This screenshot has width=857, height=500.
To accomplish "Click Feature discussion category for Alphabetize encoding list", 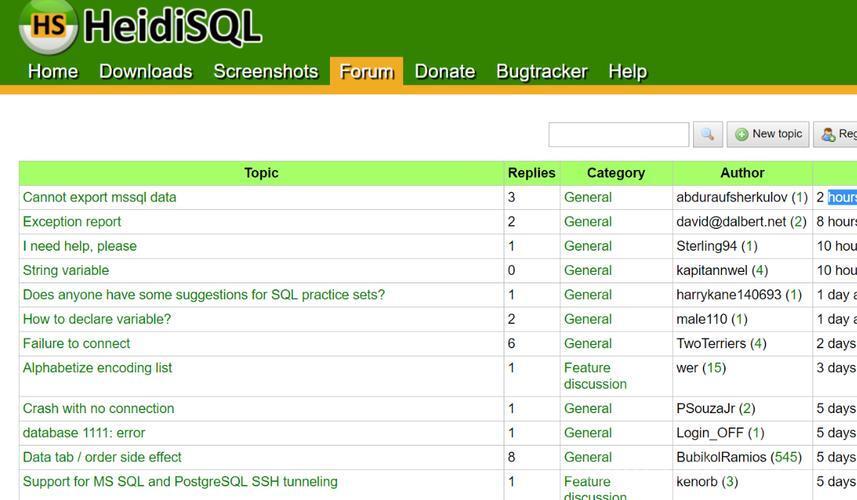I will pyautogui.click(x=595, y=376).
